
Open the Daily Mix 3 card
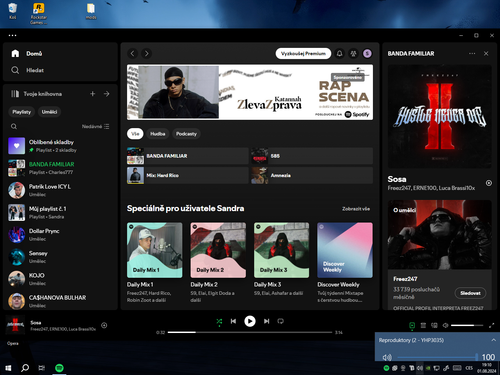coord(282,263)
